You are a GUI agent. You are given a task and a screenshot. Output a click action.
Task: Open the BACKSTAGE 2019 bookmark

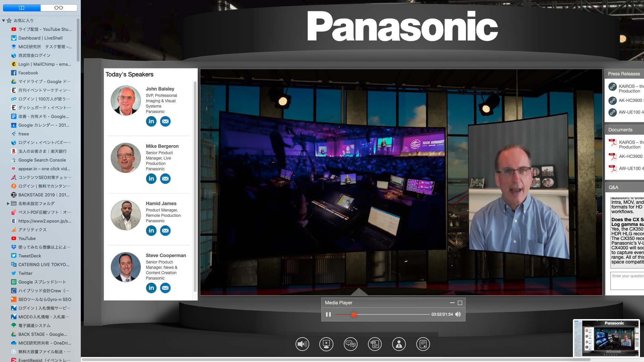point(40,195)
